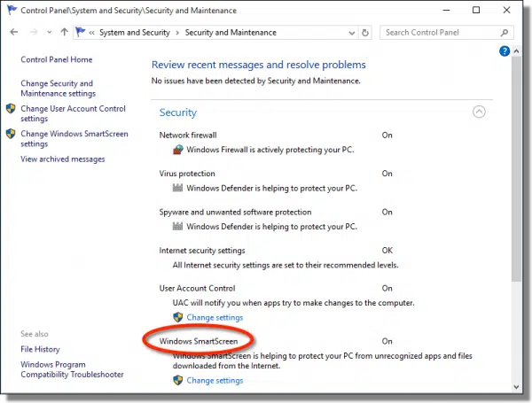Click System and Security breadcrumb
The height and width of the screenshot is (403, 532).
tap(135, 33)
